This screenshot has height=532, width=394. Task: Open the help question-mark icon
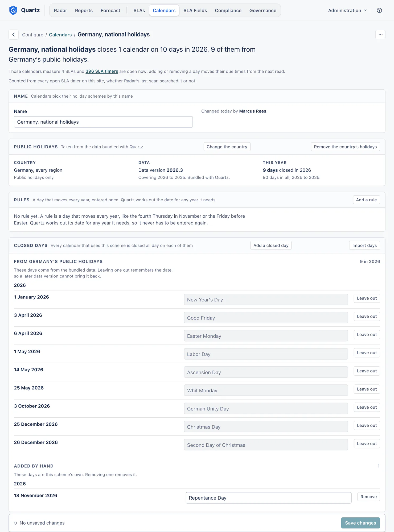coord(379,10)
